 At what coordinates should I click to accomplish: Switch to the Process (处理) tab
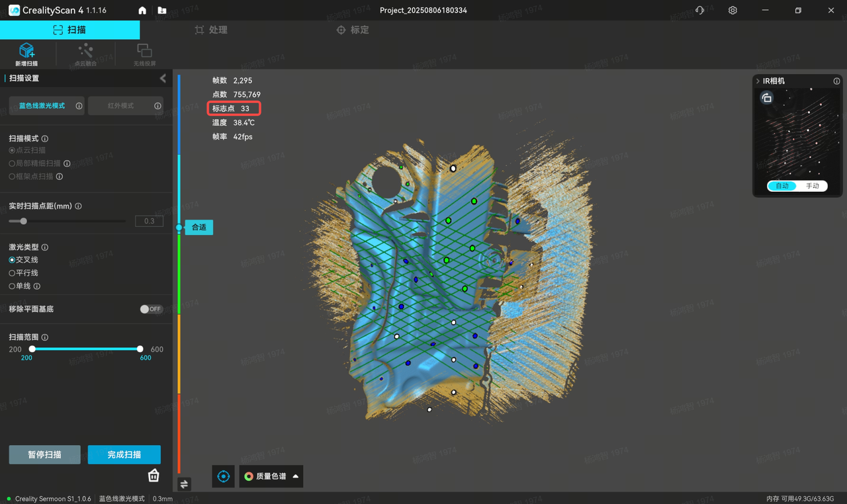click(211, 30)
